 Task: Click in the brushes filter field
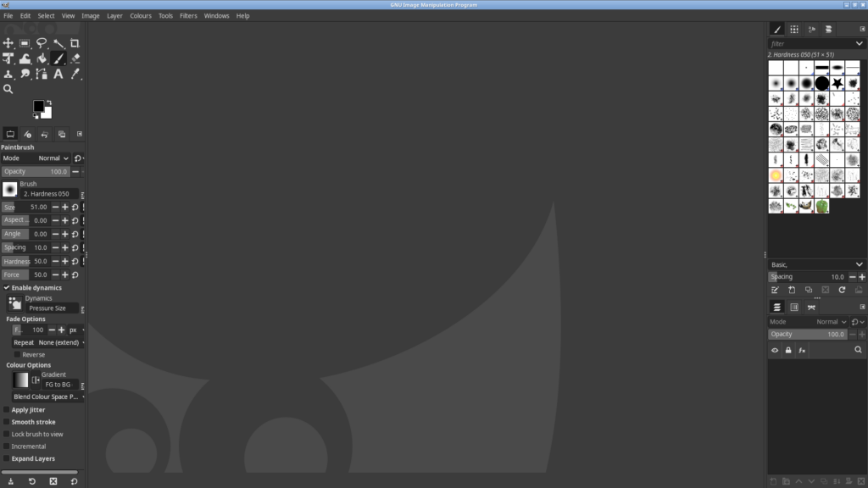click(x=811, y=44)
